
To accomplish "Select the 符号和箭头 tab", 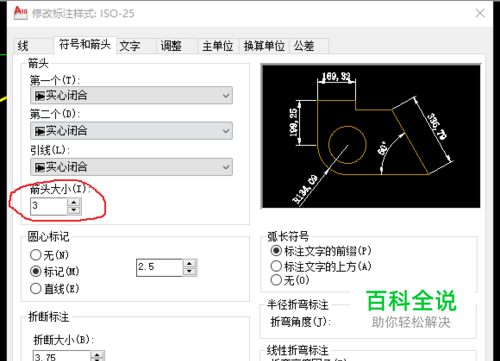I will point(85,45).
